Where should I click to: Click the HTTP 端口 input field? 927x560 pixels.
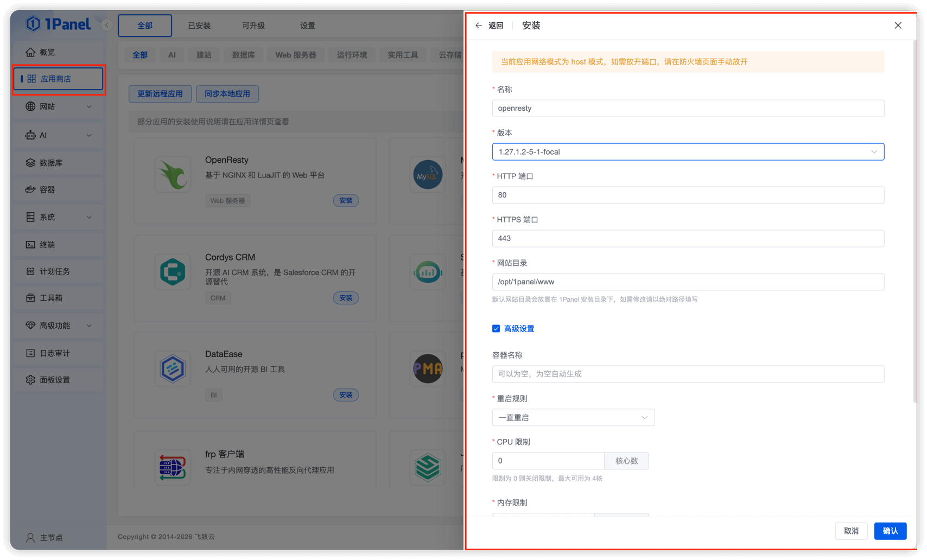tap(688, 195)
